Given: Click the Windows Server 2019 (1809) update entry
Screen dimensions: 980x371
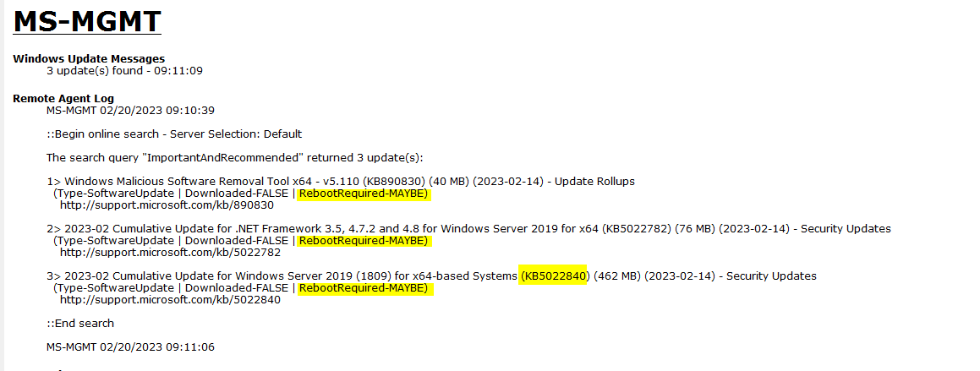Looking at the screenshot, I should pos(431,276).
